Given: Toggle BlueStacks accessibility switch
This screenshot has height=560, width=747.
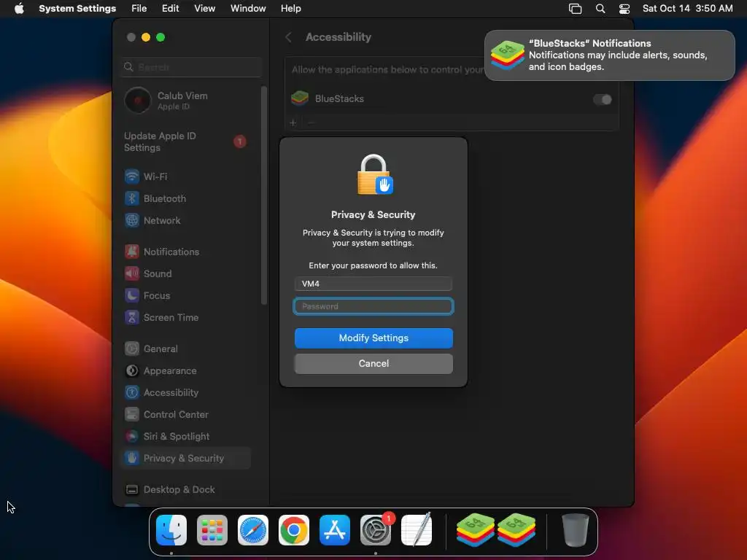Looking at the screenshot, I should (x=602, y=99).
